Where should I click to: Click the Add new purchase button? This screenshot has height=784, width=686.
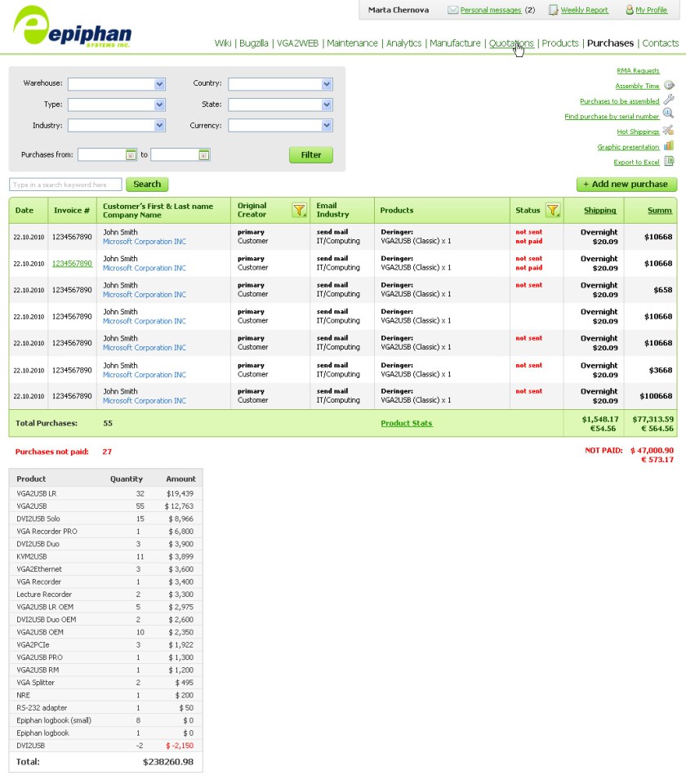click(x=626, y=184)
